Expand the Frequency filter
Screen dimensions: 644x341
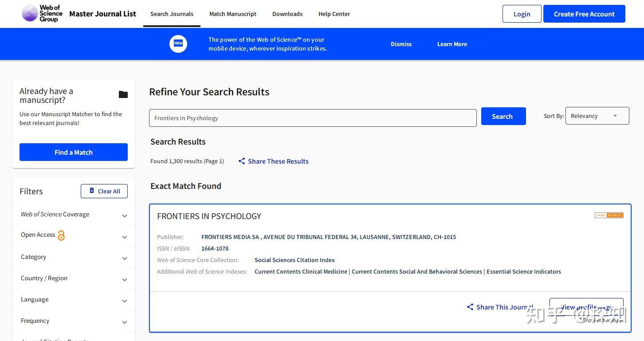coord(125,321)
